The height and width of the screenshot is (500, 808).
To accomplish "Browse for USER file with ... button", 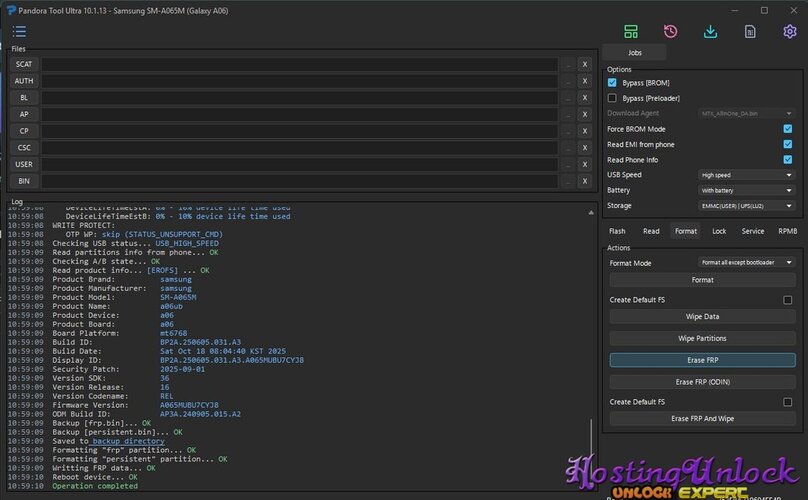I will [x=568, y=164].
